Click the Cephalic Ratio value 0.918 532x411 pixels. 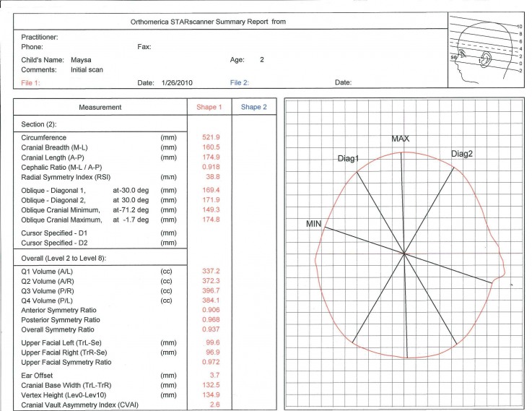pyautogui.click(x=211, y=167)
